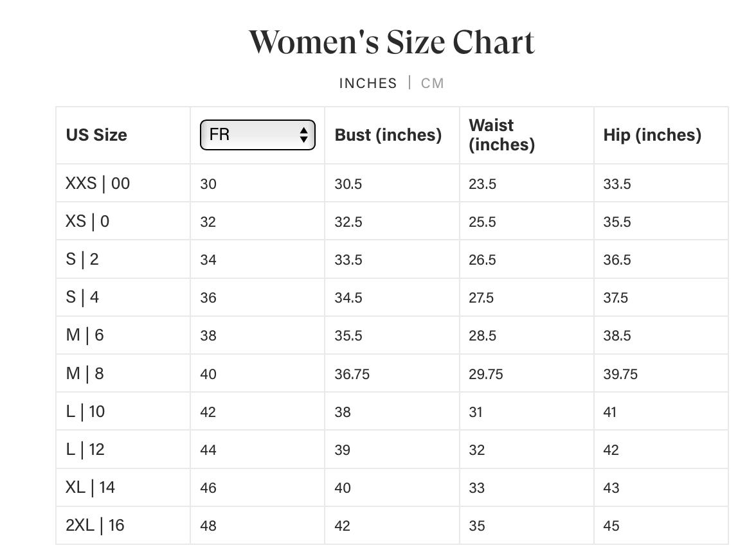The image size is (756, 559).
Task: Select the INCHES unit option
Action: coord(368,84)
